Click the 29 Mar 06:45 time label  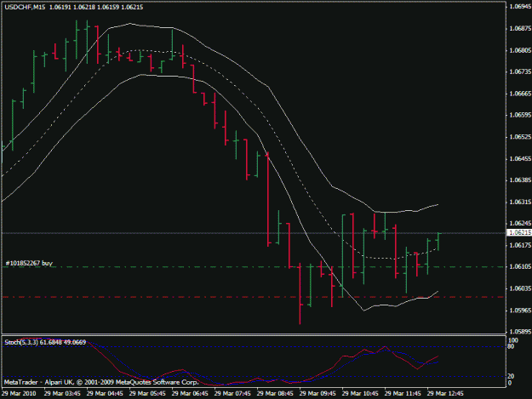190,394
